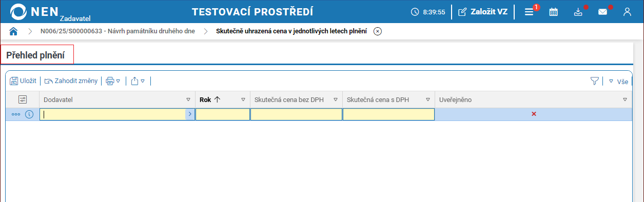Go to the home page icon
The image size is (644, 202).
(x=13, y=31)
